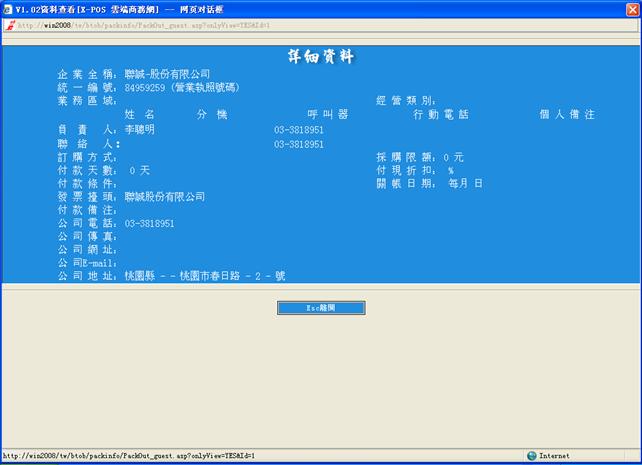
Task: Click the URL text in the status bar
Action: (128, 456)
